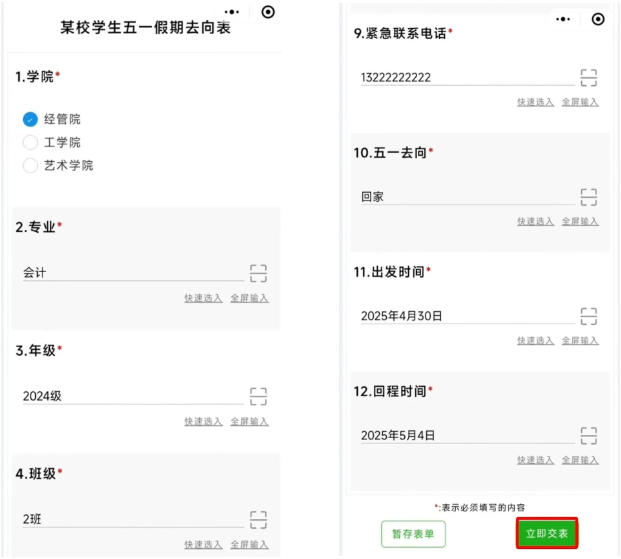The image size is (621, 559).
Task: Click 快速选入 under 五一去向
Action: 535,221
